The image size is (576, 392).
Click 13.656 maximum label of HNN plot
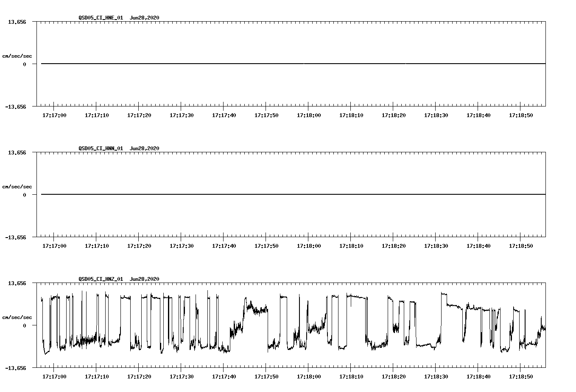click(x=17, y=152)
